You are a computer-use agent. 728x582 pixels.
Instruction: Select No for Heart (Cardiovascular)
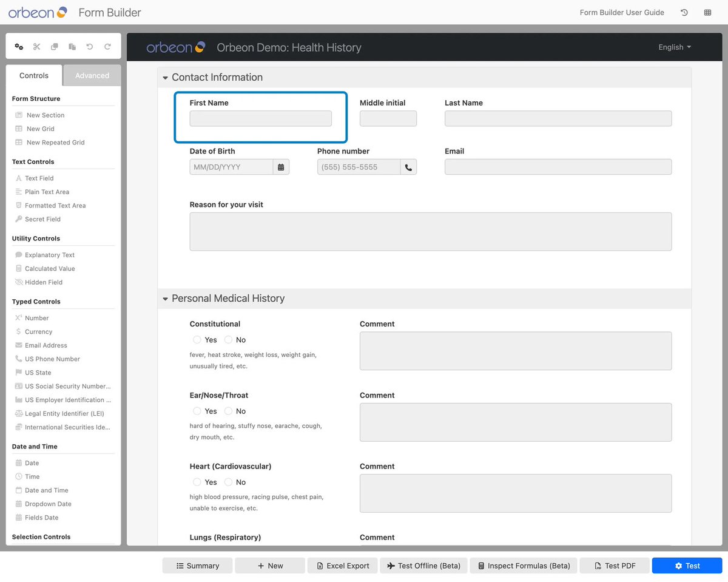pos(228,482)
